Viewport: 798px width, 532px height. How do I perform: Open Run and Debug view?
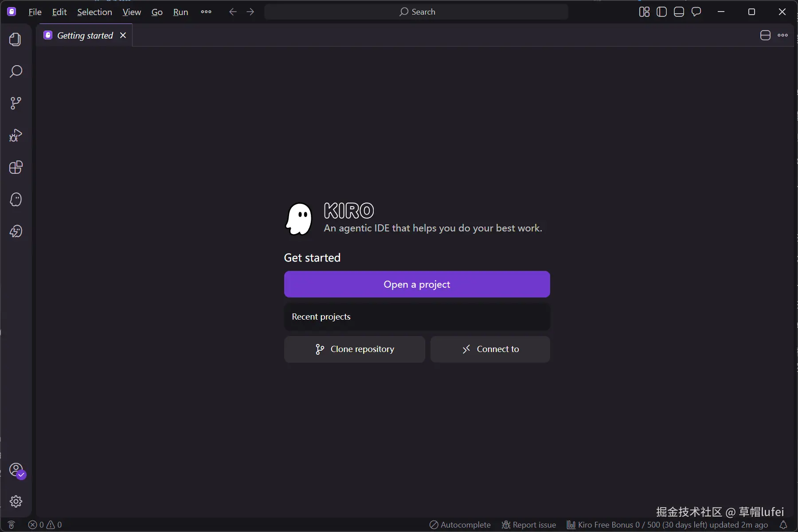(x=16, y=135)
